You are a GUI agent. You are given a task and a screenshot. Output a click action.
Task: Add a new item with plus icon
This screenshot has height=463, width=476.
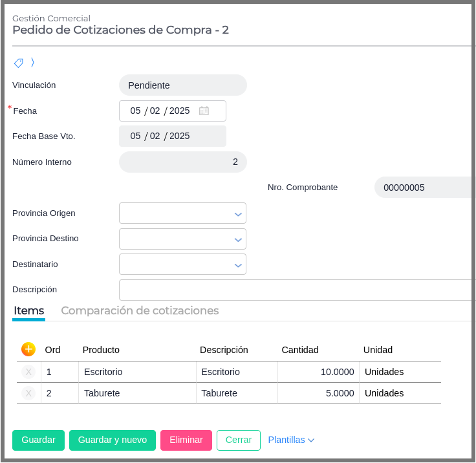click(x=28, y=349)
